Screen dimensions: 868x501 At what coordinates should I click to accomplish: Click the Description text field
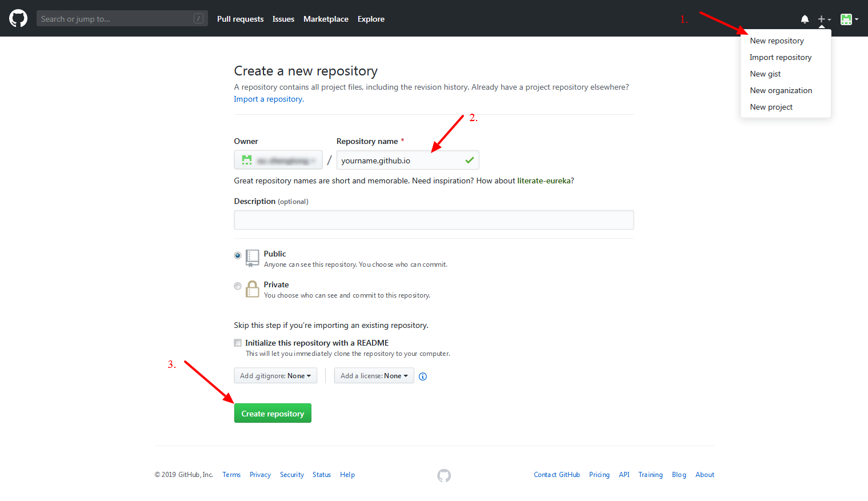pyautogui.click(x=434, y=220)
